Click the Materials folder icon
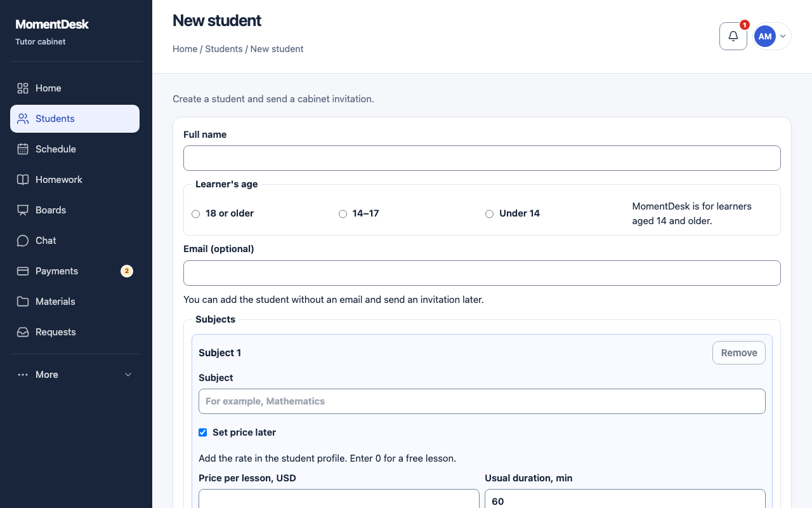The width and height of the screenshot is (812, 508). click(23, 302)
